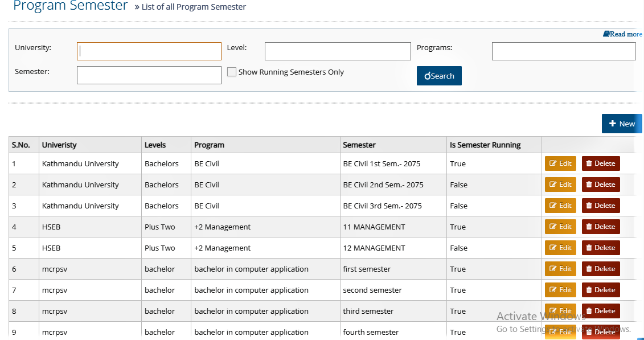
Task: Click the University input field
Action: pyautogui.click(x=149, y=51)
